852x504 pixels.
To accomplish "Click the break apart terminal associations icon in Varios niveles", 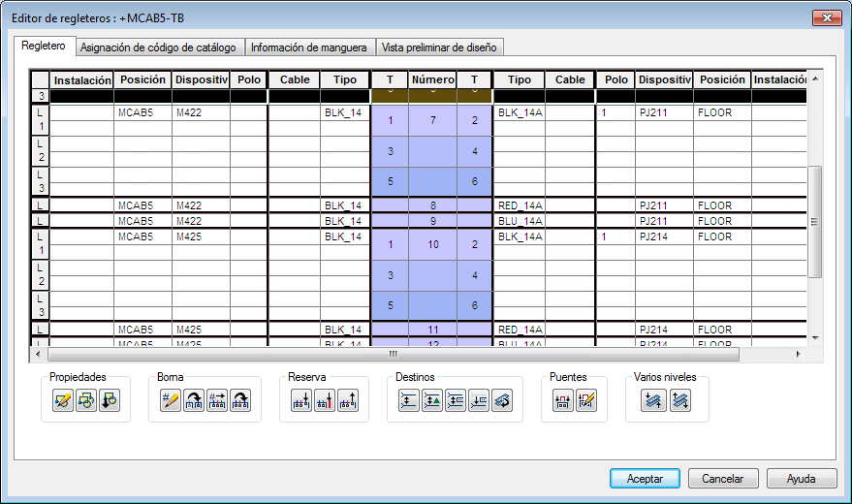I will 680,401.
